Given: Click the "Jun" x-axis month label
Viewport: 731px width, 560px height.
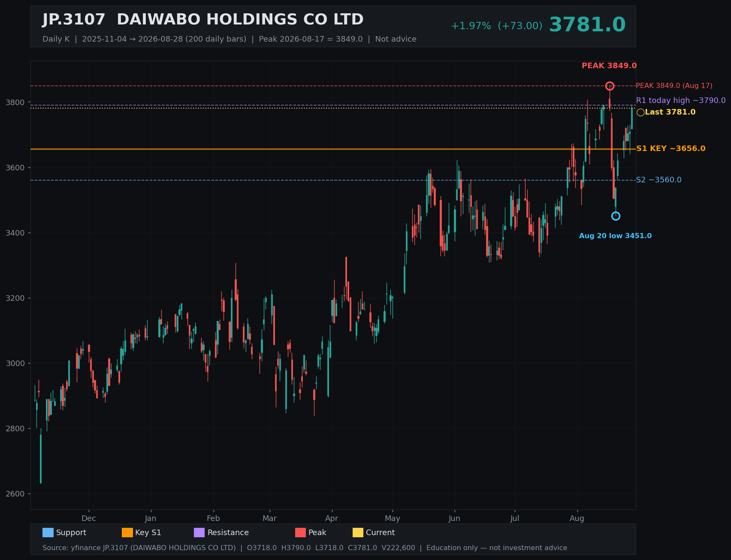Looking at the screenshot, I should (x=454, y=518).
